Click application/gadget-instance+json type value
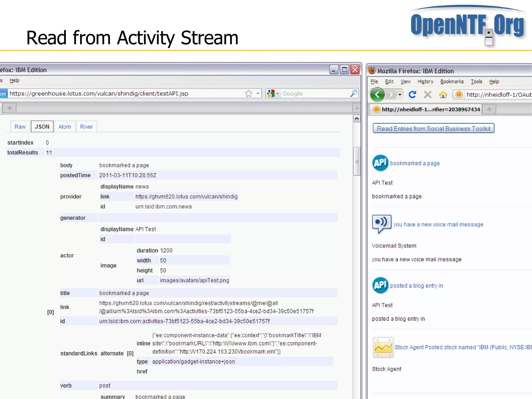Screen dimensions: 532x399 (x=194, y=362)
